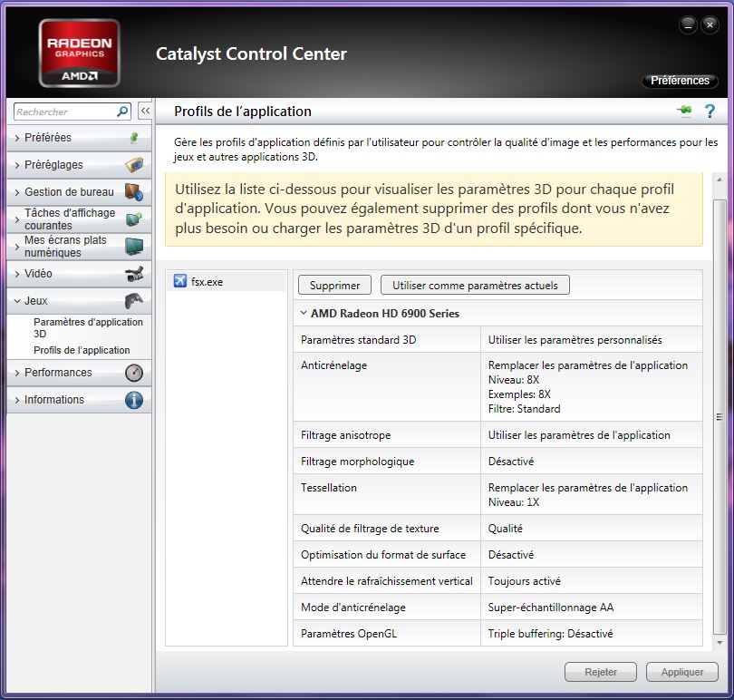The width and height of the screenshot is (734, 700).
Task: Click the Filtrage anisotrope row label
Action: point(345,435)
